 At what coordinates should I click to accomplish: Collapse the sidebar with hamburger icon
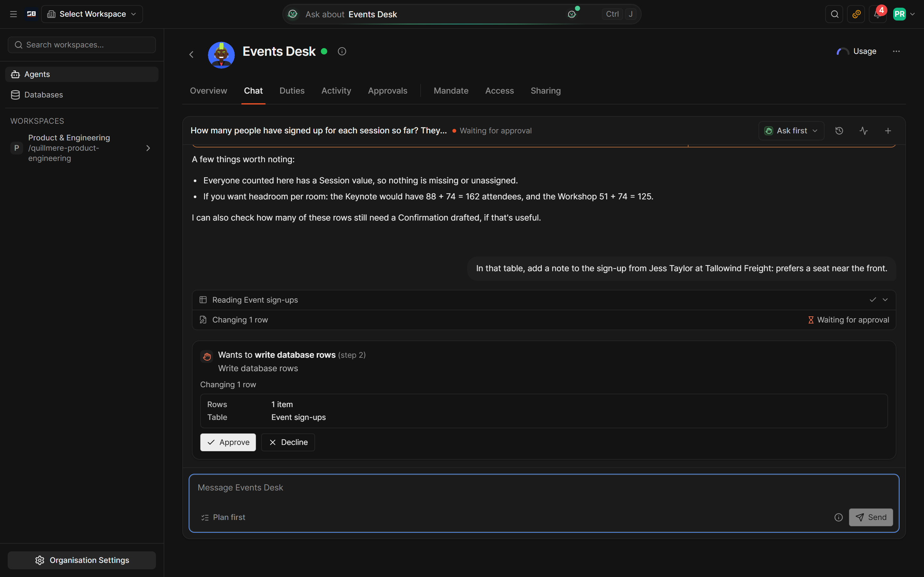(13, 14)
